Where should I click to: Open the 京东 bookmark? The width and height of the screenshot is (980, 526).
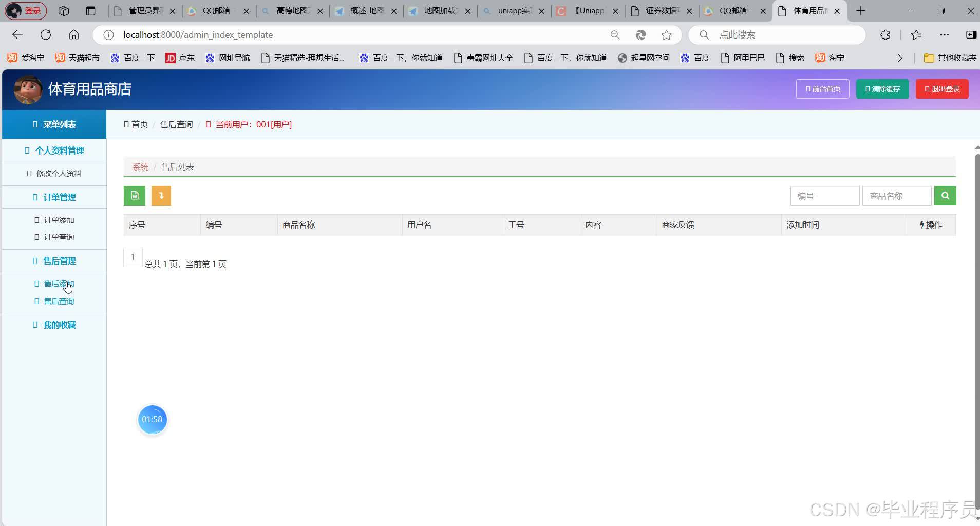180,58
